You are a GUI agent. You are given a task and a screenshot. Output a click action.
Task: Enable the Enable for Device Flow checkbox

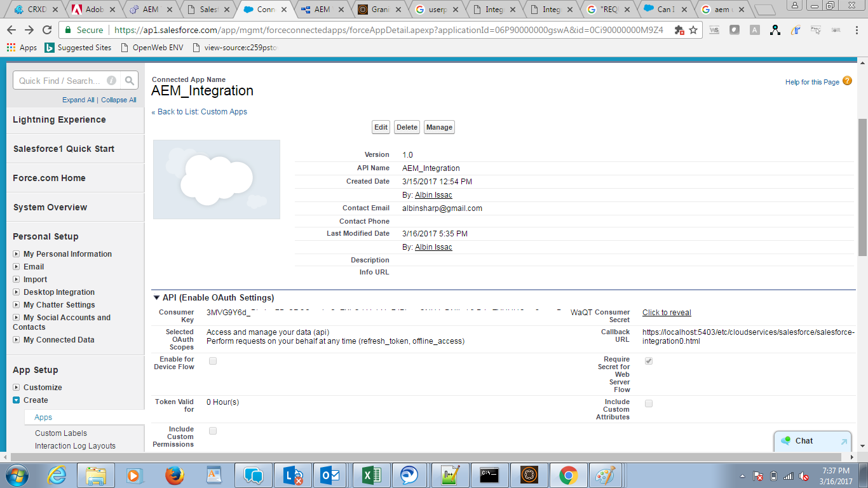point(213,360)
